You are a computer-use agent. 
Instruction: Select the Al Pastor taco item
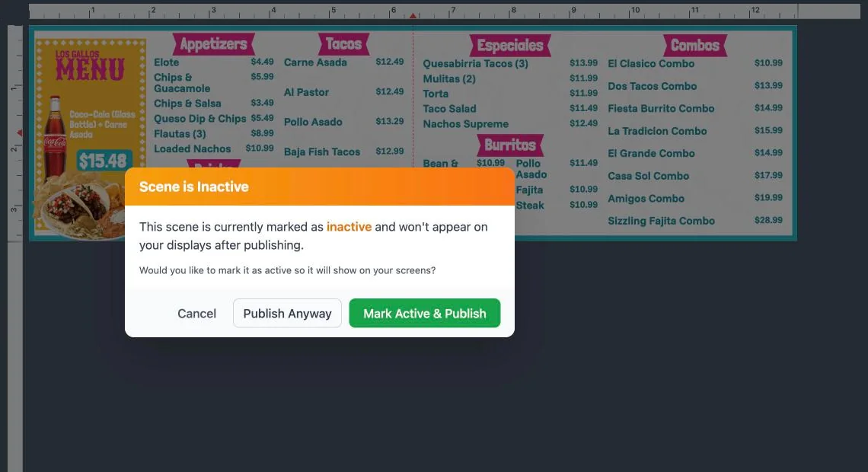306,92
